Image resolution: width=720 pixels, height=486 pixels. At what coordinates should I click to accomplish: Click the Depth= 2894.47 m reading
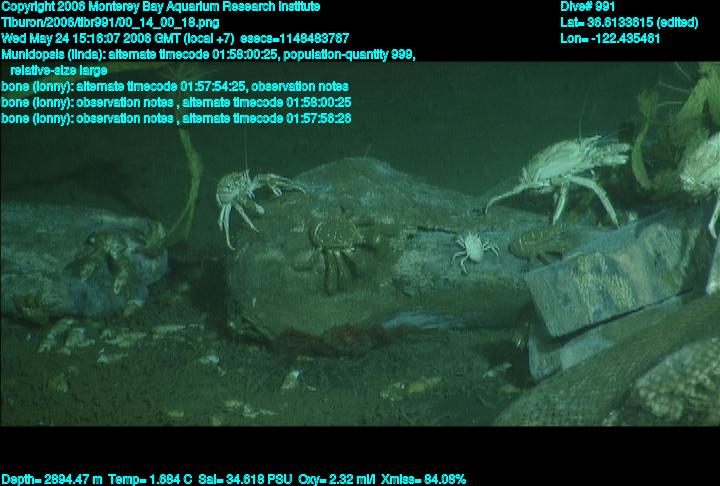coord(51,479)
